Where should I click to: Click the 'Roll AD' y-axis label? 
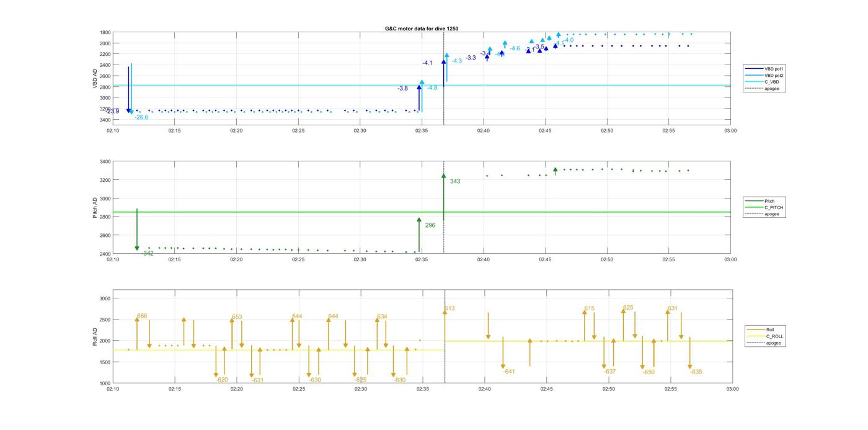pyautogui.click(x=95, y=336)
